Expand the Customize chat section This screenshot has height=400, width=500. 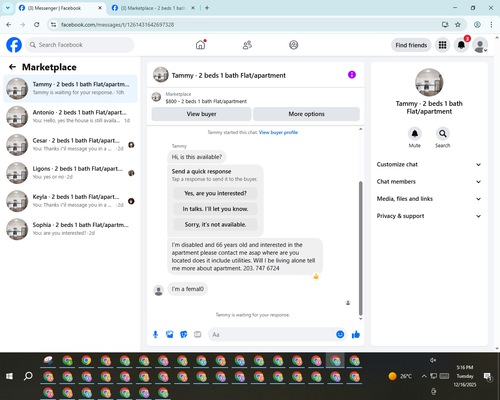(x=429, y=164)
